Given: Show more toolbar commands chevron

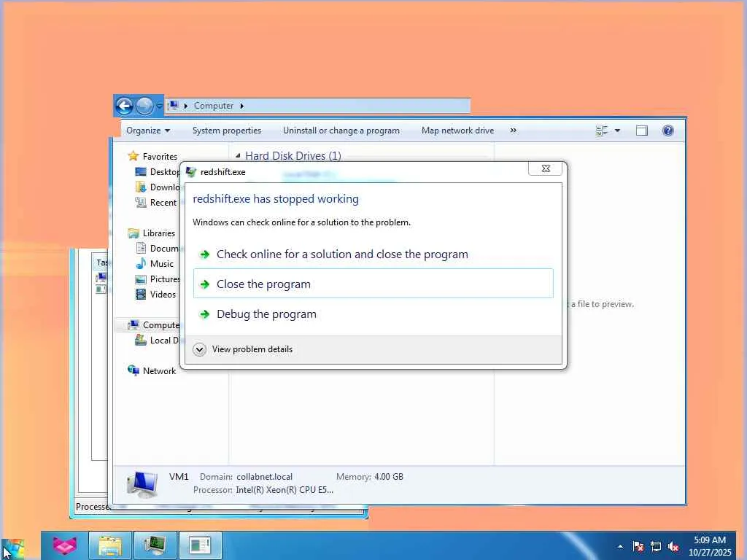Looking at the screenshot, I should 513,130.
